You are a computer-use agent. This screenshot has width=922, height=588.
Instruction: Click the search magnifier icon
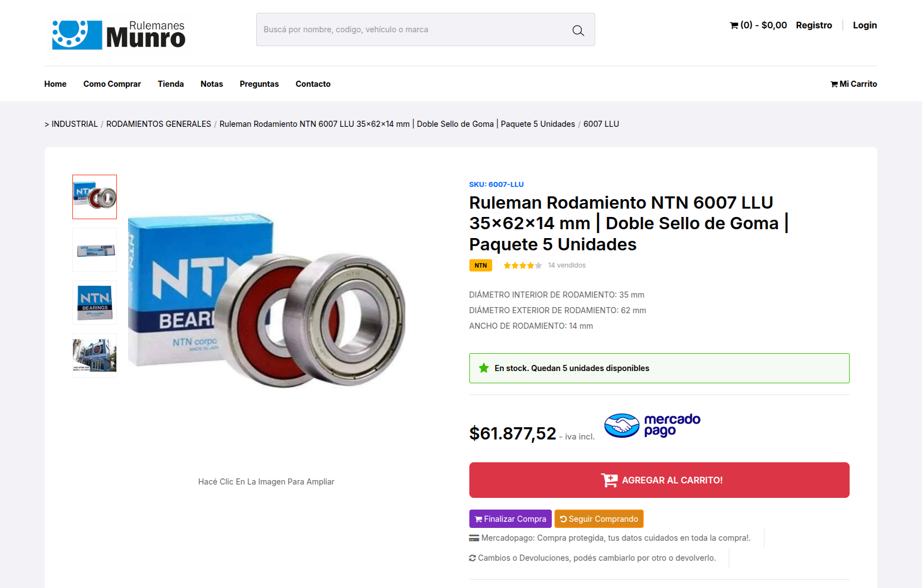(578, 30)
